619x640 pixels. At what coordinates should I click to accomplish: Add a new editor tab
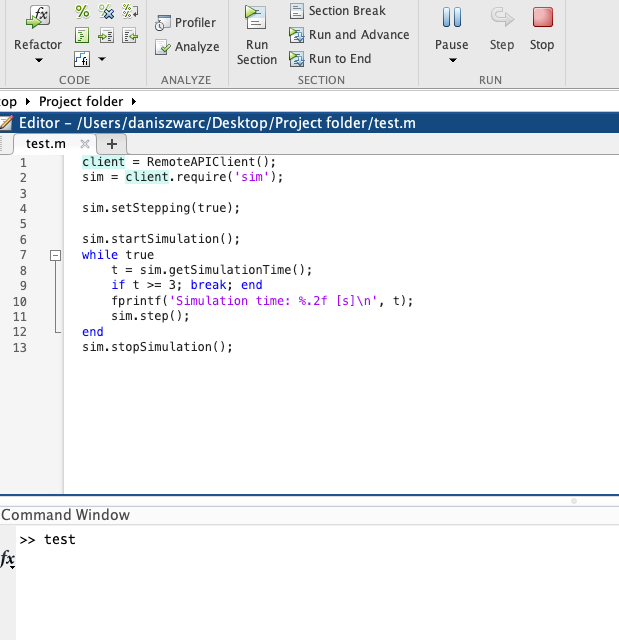(111, 144)
